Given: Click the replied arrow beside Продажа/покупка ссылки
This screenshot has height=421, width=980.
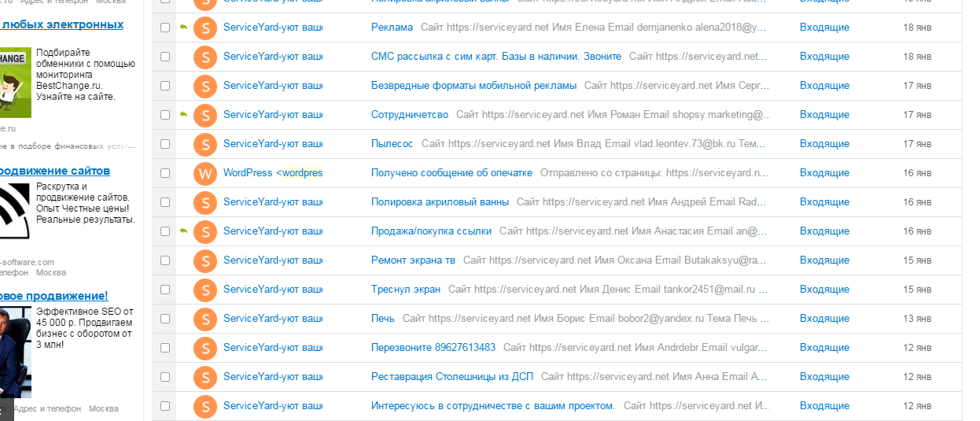Looking at the screenshot, I should [183, 231].
